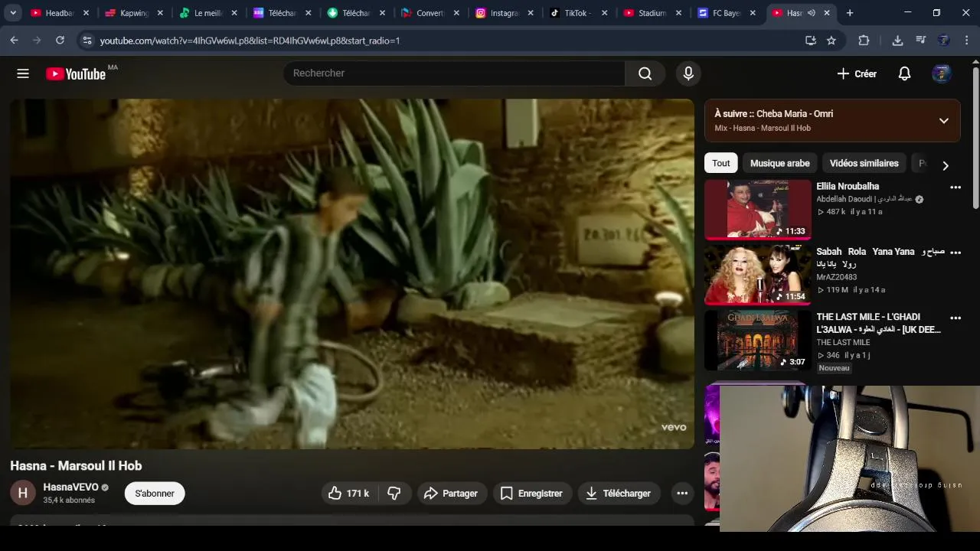This screenshot has width=980, height=551.
Task: Open the HasnaVEVO channel avatar
Action: [x=23, y=493]
